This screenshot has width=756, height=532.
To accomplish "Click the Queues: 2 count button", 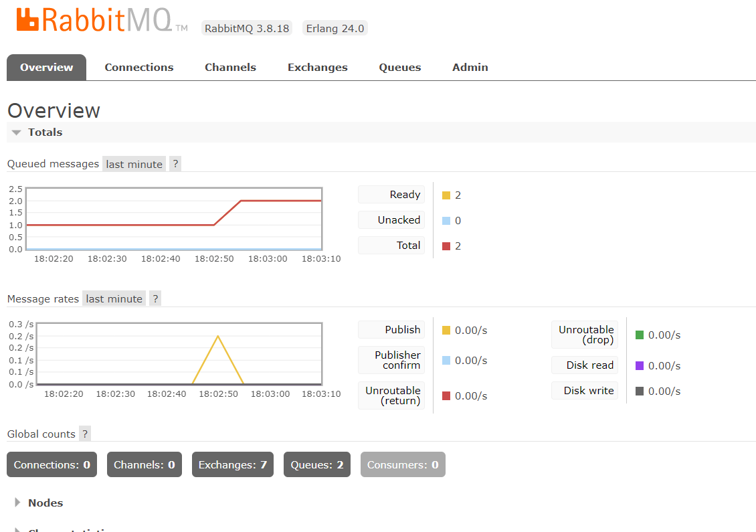I will (x=316, y=464).
